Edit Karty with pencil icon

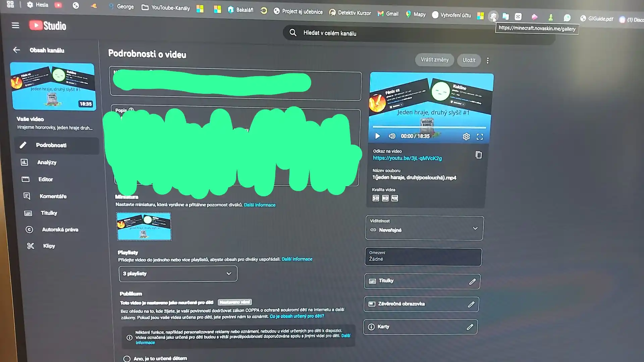pos(470,327)
